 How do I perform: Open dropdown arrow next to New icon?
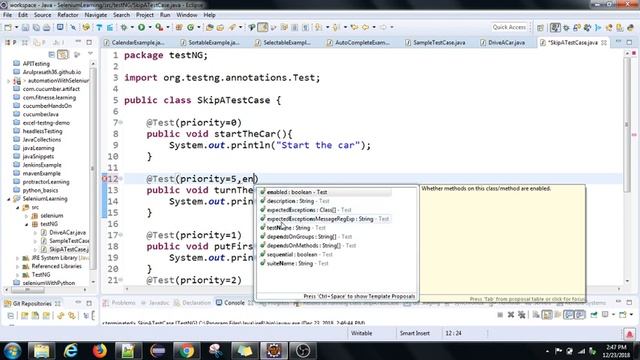16,27
